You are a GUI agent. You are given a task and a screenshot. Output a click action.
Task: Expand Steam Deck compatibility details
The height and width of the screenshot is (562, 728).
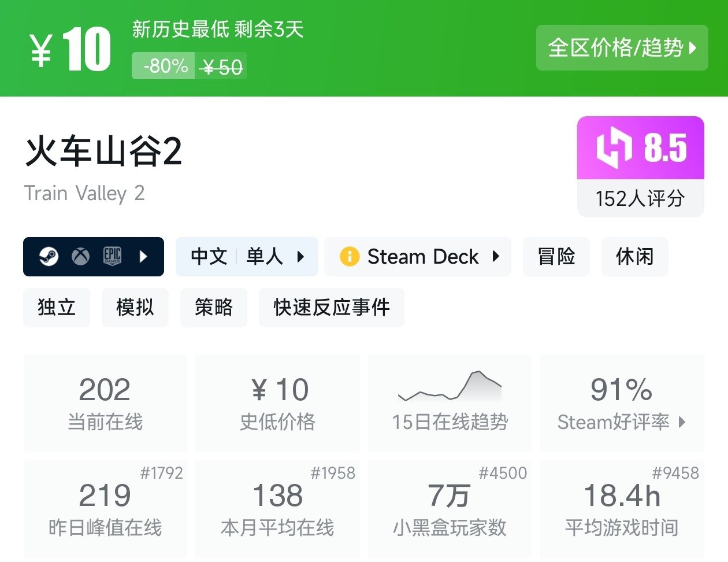point(496,256)
